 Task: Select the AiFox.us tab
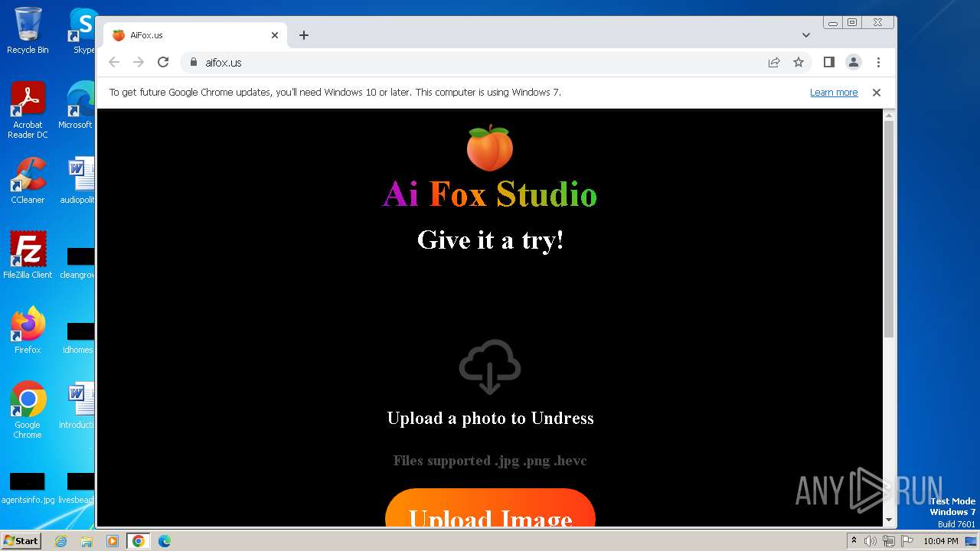click(x=195, y=35)
